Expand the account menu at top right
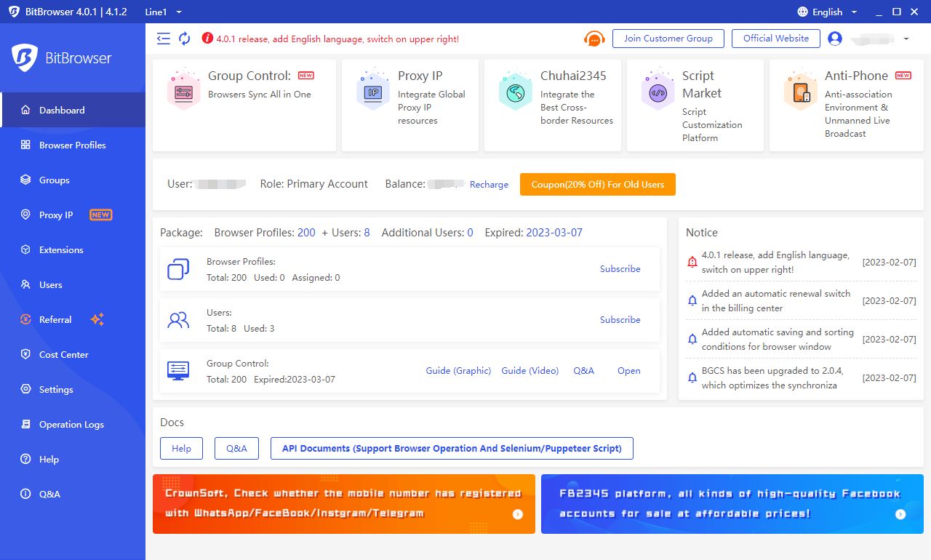This screenshot has width=931, height=560. 905,39
